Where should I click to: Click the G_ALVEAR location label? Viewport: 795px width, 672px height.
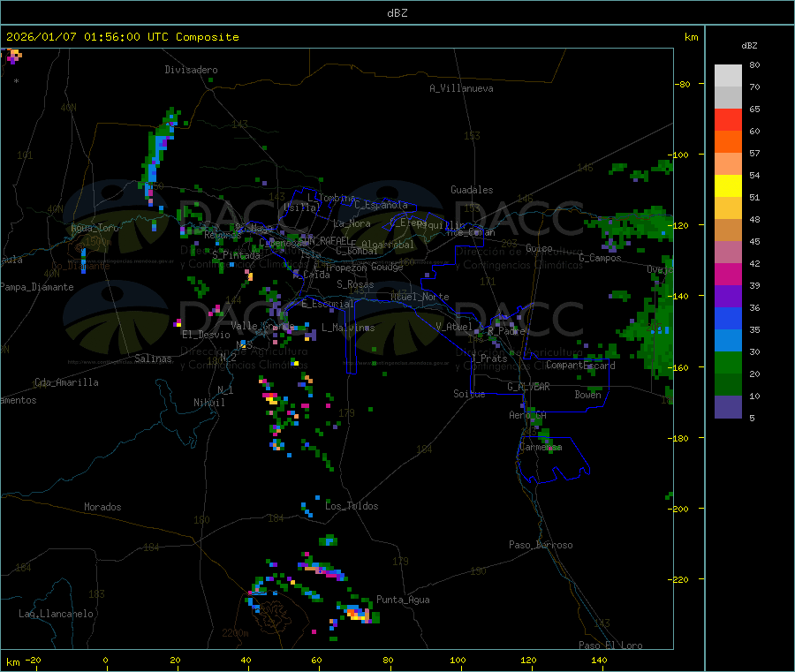529,387
